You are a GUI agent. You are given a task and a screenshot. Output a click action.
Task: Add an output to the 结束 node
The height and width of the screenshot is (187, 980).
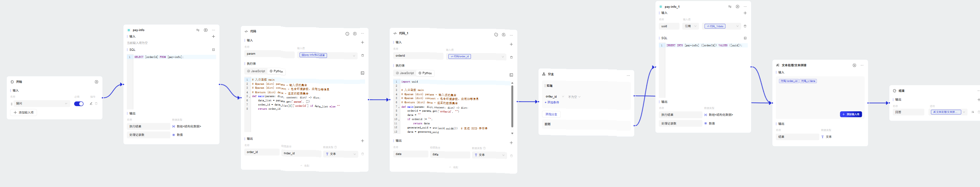click(x=978, y=100)
